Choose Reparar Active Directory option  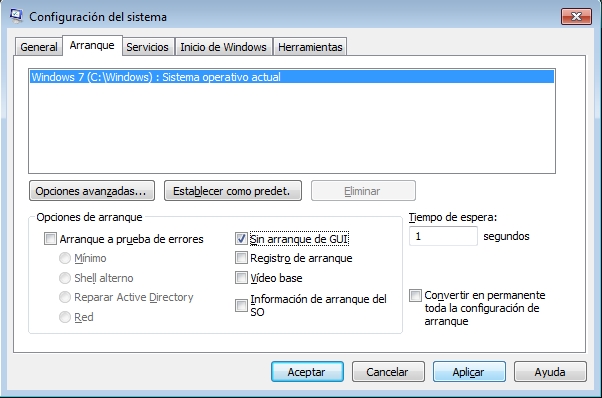click(65, 297)
